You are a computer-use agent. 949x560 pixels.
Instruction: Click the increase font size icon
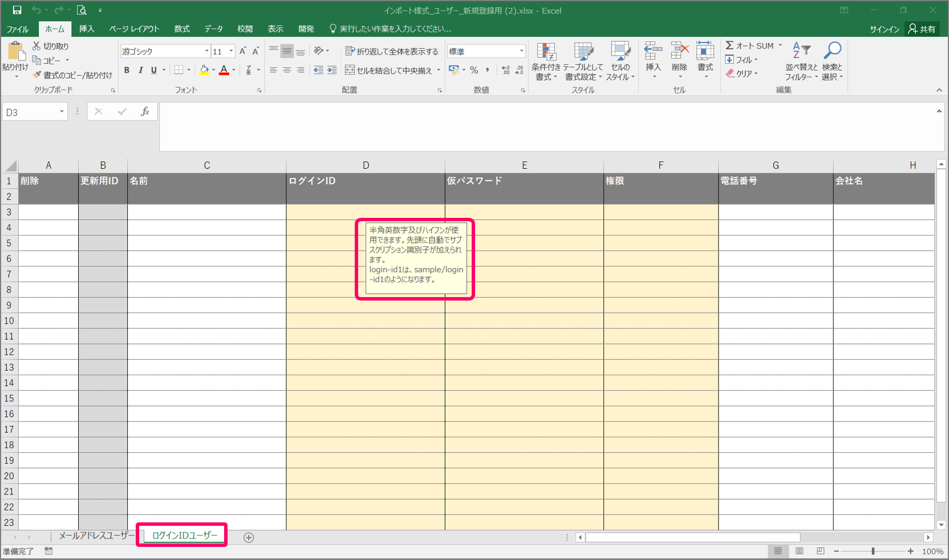click(x=243, y=51)
